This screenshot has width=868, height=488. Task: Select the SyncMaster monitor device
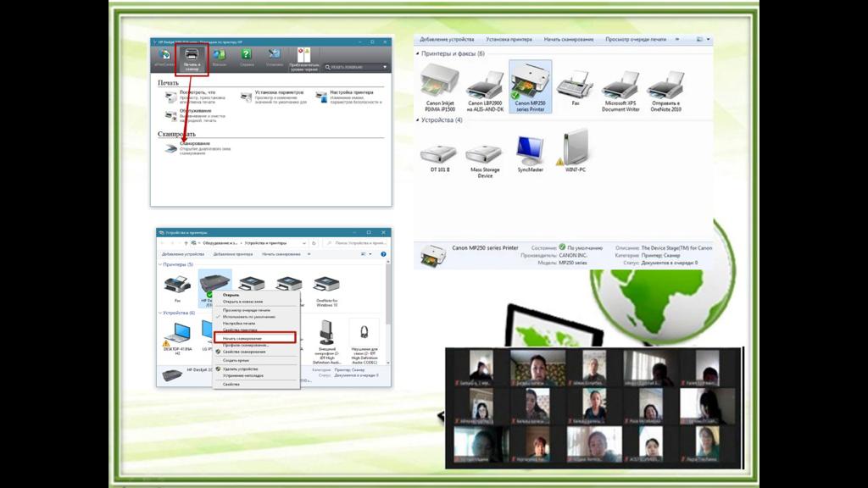(530, 151)
